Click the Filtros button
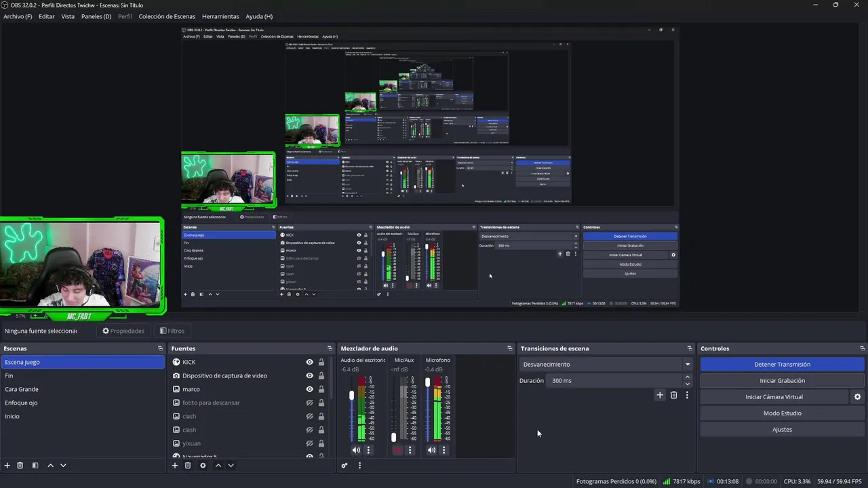868x488 pixels. point(172,331)
